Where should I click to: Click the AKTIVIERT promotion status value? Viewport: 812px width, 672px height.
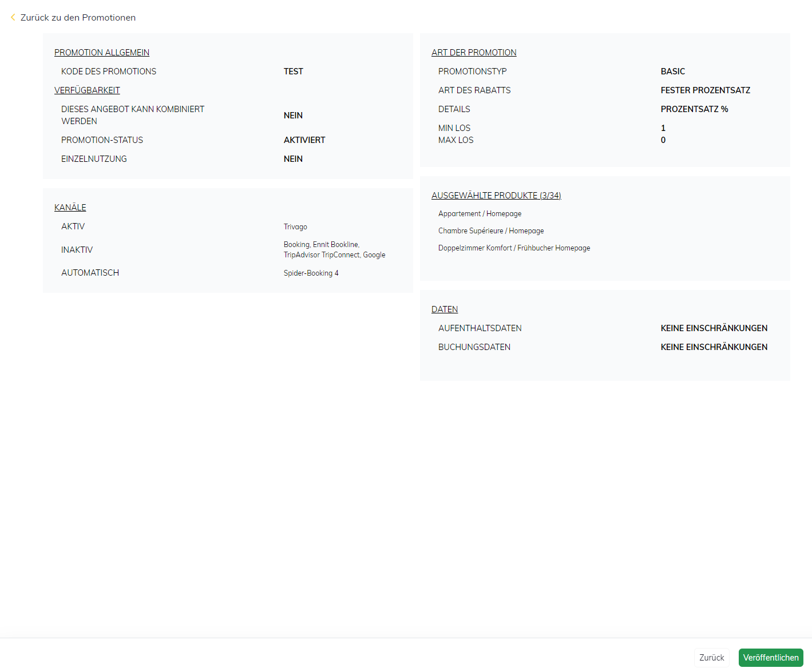[x=304, y=140]
